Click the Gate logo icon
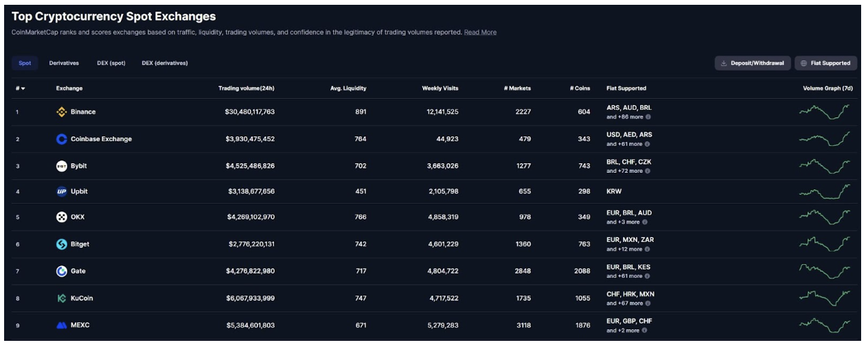868x347 pixels. (62, 272)
